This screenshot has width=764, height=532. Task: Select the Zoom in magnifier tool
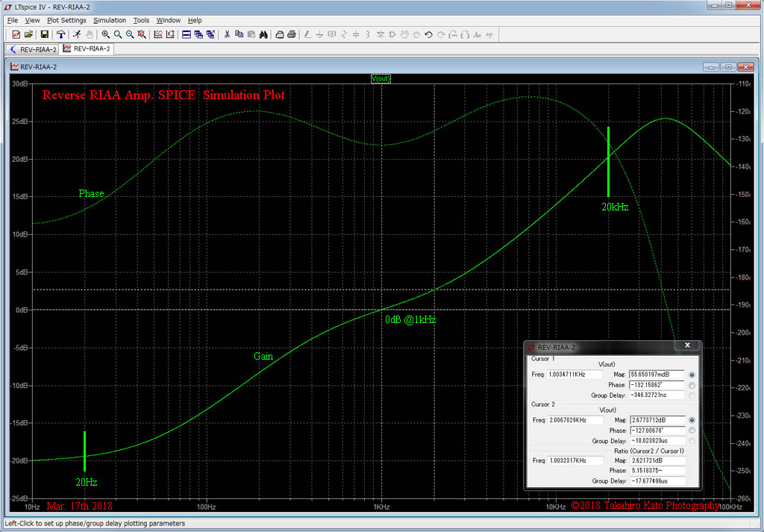[x=104, y=34]
